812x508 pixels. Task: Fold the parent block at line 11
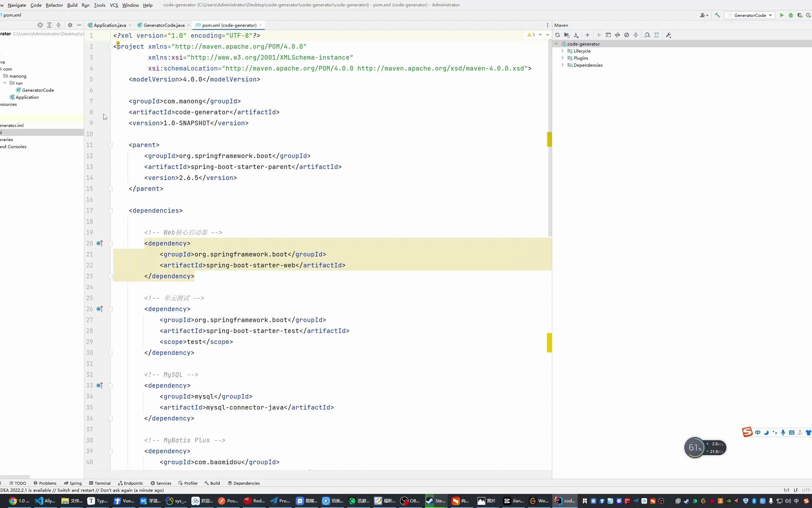pyautogui.click(x=110, y=145)
